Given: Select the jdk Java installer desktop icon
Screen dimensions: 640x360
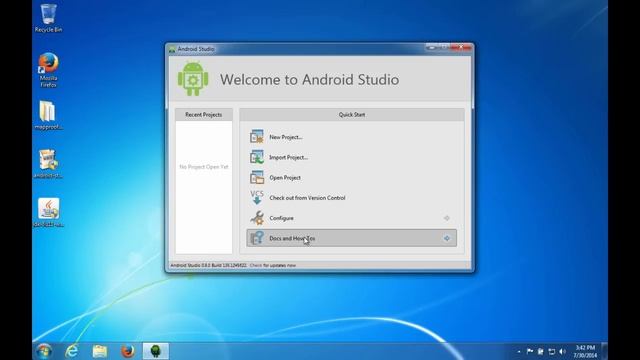Looking at the screenshot, I should (48, 212).
